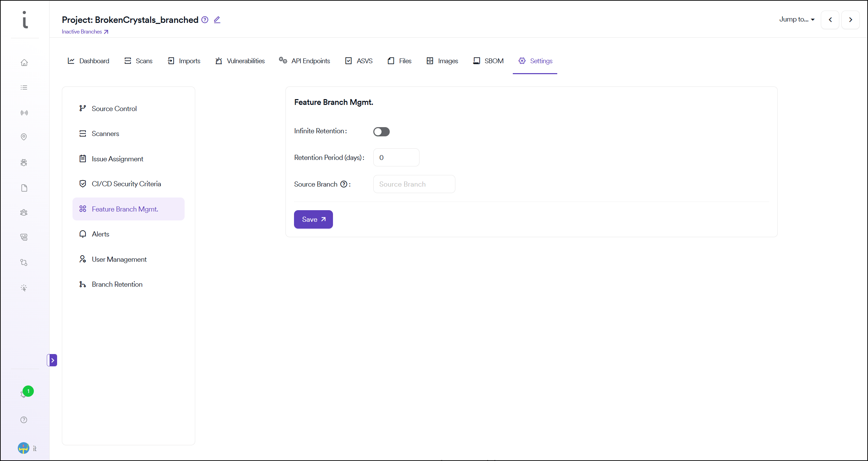Open the Inactive Branches link
The image size is (868, 461).
click(85, 32)
